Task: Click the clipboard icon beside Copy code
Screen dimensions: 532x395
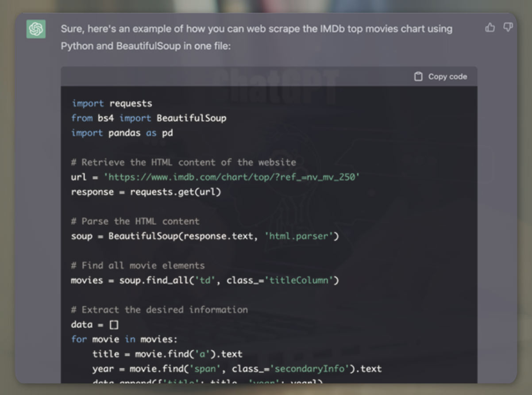Action: (418, 77)
